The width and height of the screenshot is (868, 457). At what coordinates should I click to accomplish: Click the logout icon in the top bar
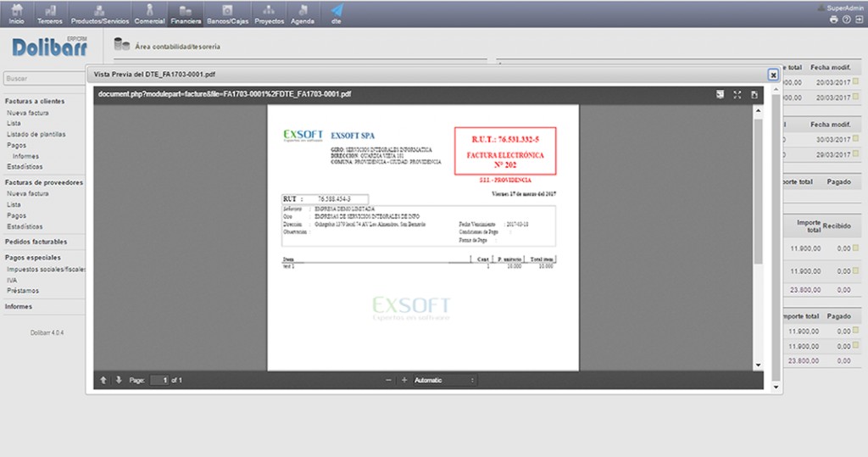pyautogui.click(x=860, y=20)
